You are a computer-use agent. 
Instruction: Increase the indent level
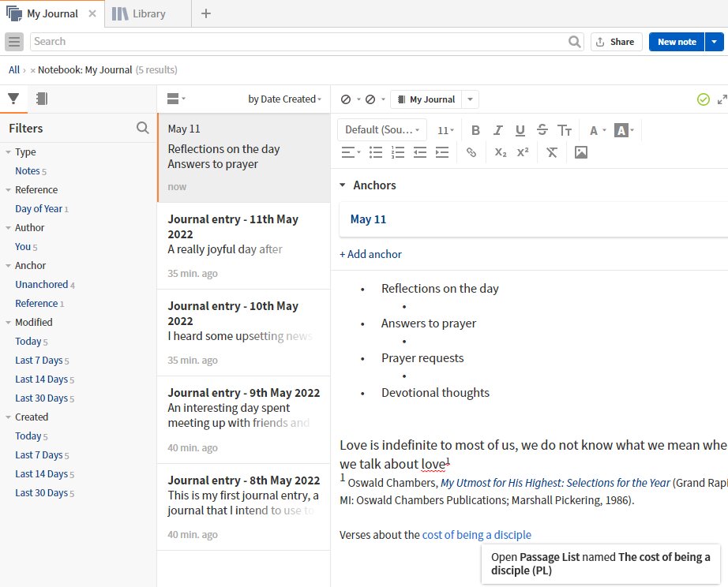click(442, 152)
